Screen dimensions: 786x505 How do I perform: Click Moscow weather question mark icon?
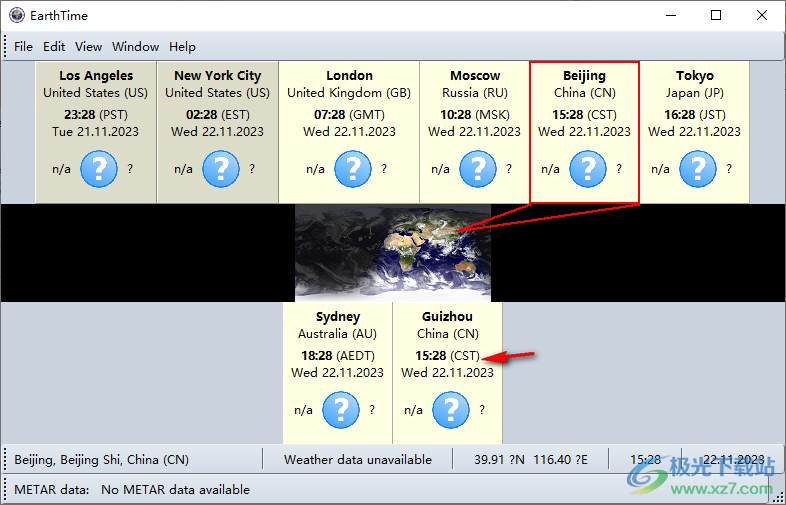[x=478, y=169]
